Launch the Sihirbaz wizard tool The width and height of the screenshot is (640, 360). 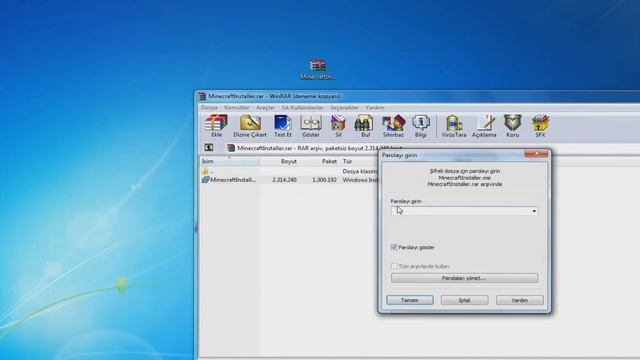pos(393,126)
